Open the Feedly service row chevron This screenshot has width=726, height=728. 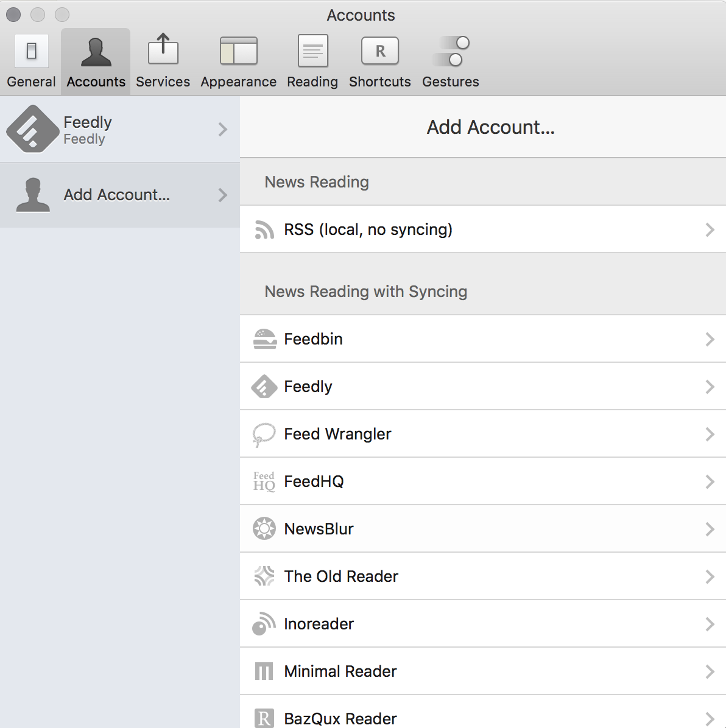pos(710,387)
